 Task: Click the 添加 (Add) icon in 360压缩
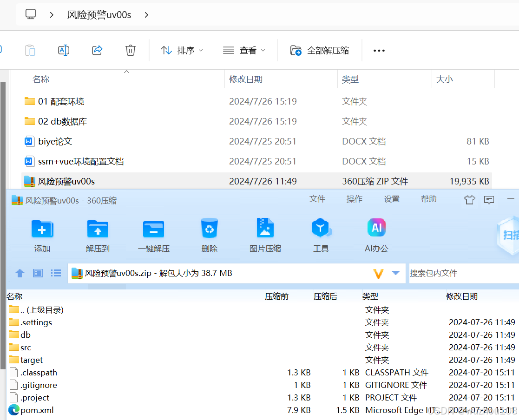(42, 235)
